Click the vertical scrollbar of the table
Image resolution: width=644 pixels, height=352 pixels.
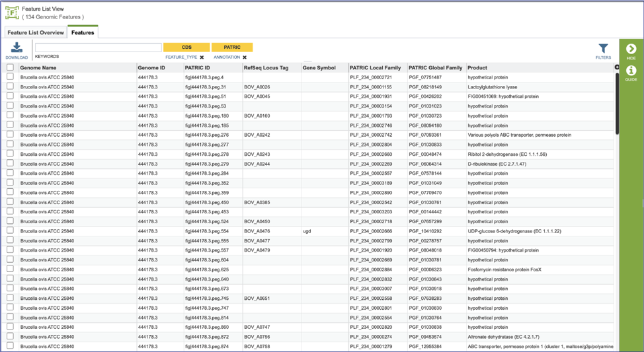click(617, 104)
